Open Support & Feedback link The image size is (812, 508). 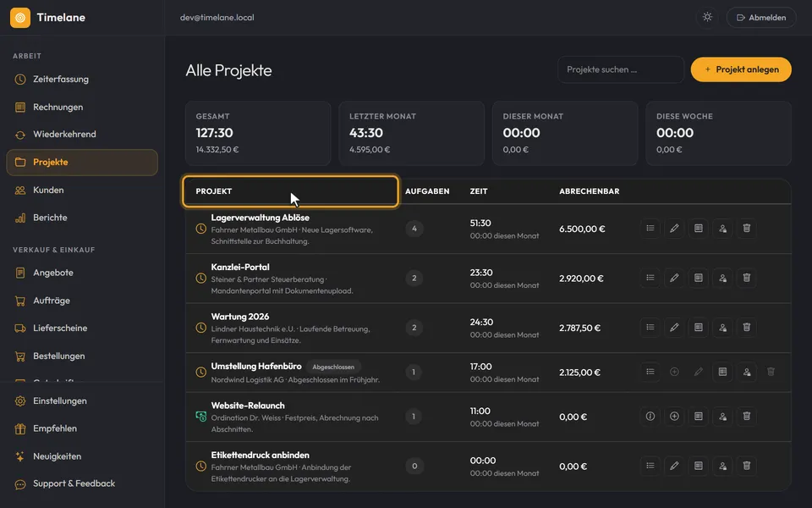pos(82,483)
